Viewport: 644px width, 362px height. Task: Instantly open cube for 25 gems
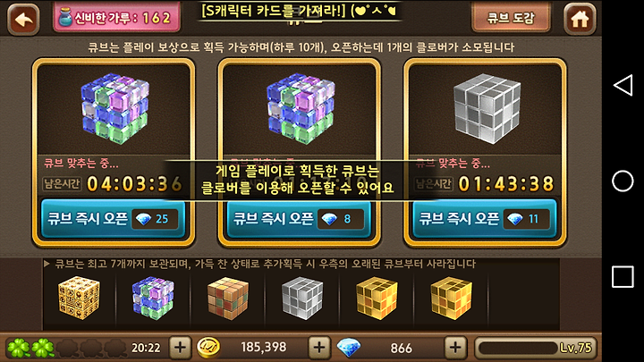pyautogui.click(x=113, y=219)
